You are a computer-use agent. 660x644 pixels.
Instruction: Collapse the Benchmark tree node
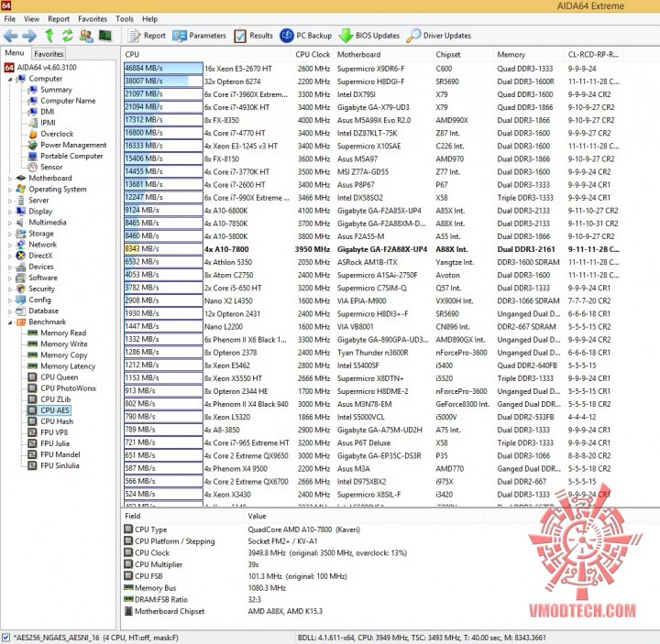click(x=10, y=322)
